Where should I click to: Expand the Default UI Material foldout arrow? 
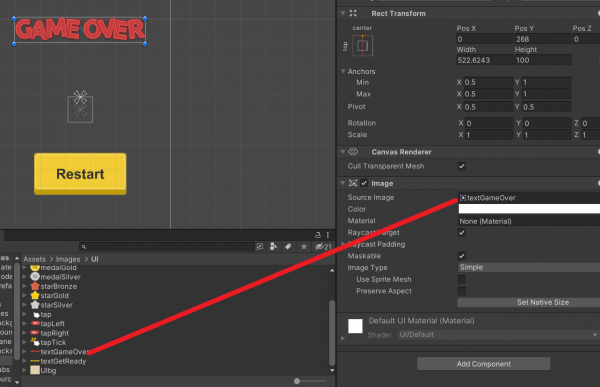343,338
